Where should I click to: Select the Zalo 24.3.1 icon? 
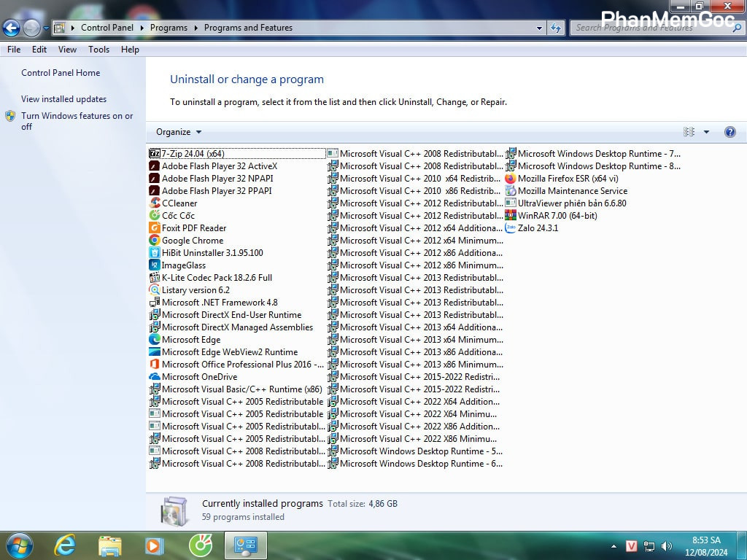pos(511,228)
